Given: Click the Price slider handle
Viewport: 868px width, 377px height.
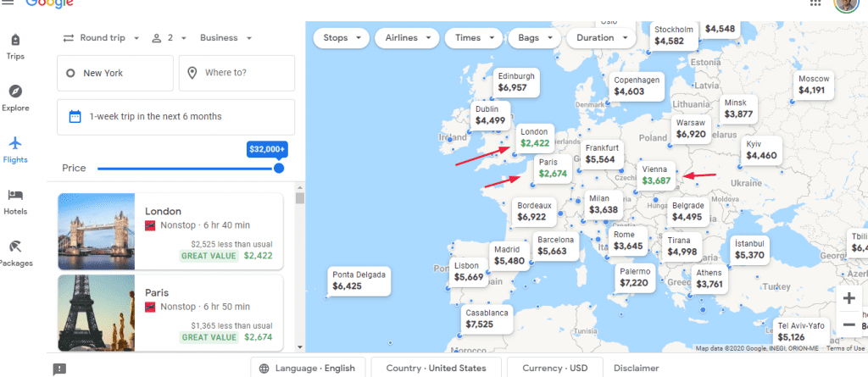Looking at the screenshot, I should click(279, 168).
